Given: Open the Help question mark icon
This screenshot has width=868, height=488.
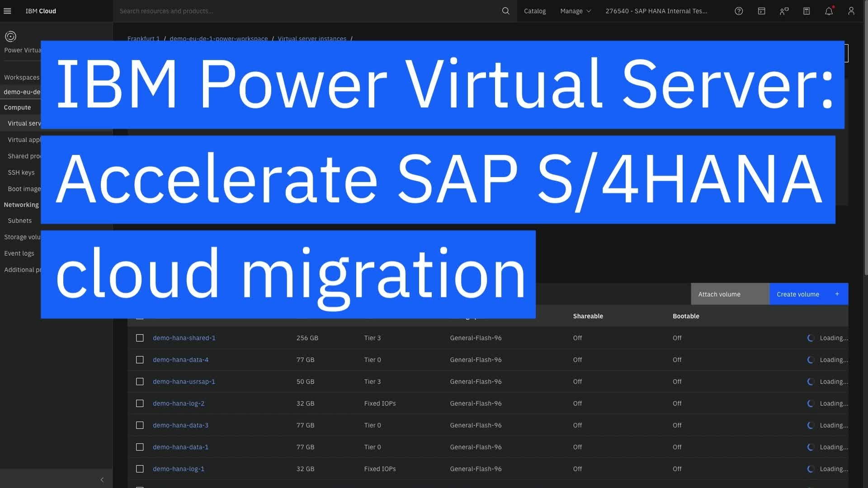Looking at the screenshot, I should pyautogui.click(x=739, y=11).
